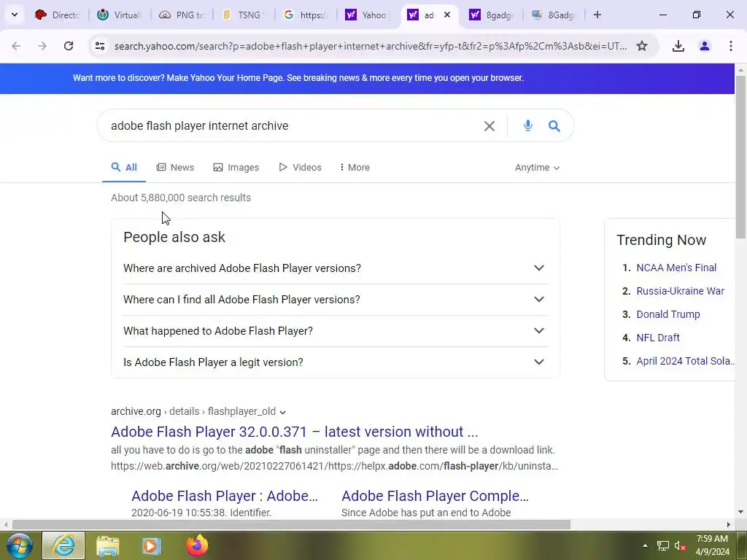Open 'Adobe Flash Player 32.0.0.371' result link
This screenshot has height=560, width=747.
(295, 432)
